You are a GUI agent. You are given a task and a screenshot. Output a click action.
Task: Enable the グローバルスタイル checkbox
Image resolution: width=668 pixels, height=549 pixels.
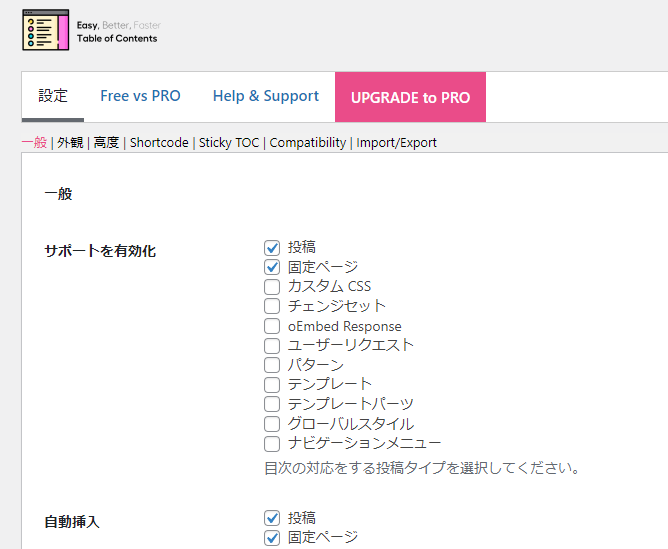[x=272, y=424]
